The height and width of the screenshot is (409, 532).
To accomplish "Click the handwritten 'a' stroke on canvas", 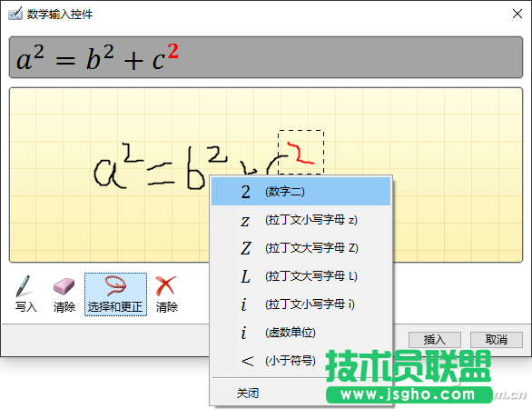I will (109, 174).
